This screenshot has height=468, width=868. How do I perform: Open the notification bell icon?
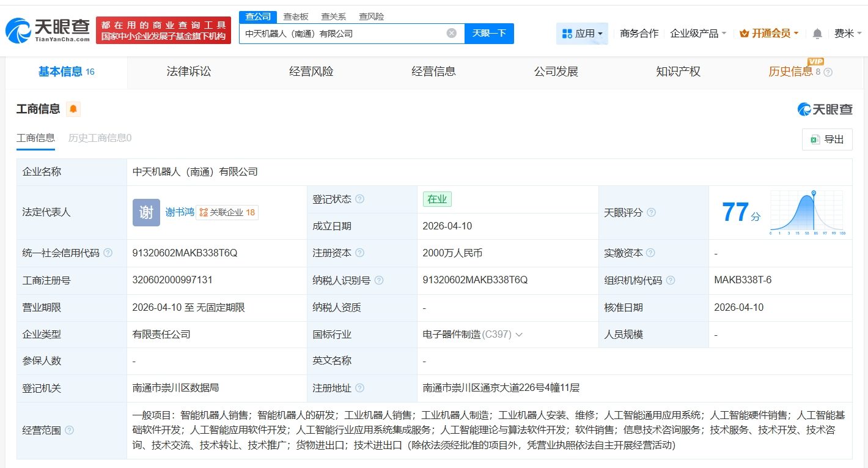coord(817,34)
